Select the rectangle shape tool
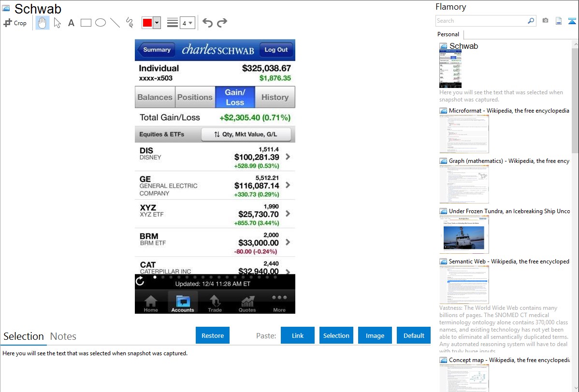The height and width of the screenshot is (392, 579). point(86,23)
